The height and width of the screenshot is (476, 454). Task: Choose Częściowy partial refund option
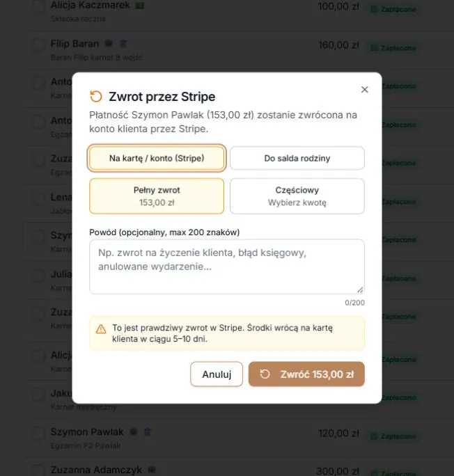click(297, 196)
